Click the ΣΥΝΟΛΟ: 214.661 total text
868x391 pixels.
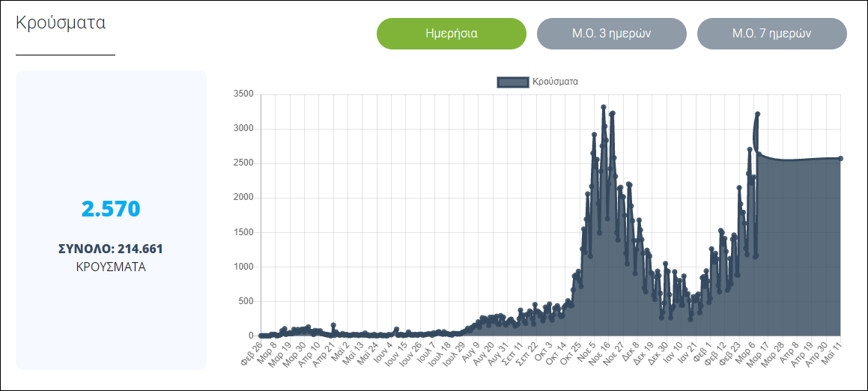tap(111, 249)
